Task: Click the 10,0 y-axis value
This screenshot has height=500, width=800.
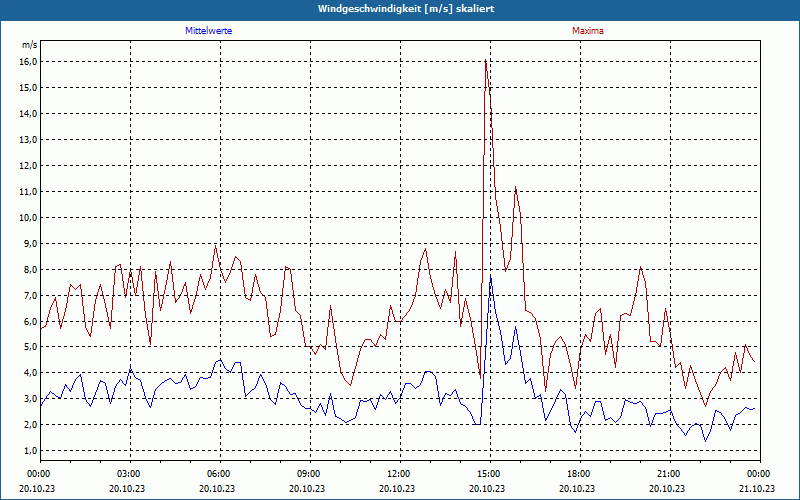Action: (29, 218)
